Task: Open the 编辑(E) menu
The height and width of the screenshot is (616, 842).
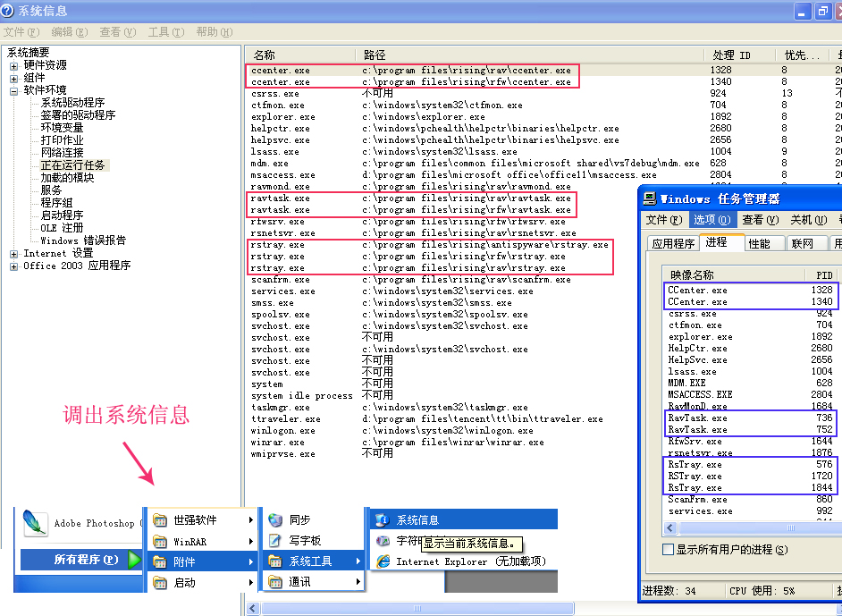Action: (69, 32)
